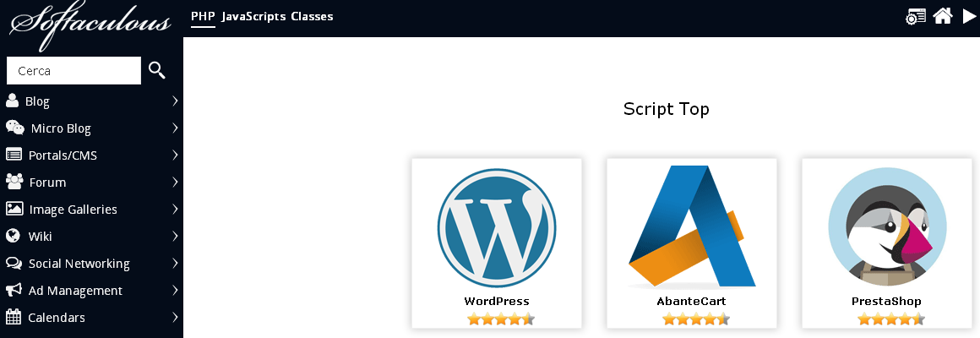980x338 pixels.
Task: Click the AbanteCart star rating
Action: pyautogui.click(x=695, y=319)
